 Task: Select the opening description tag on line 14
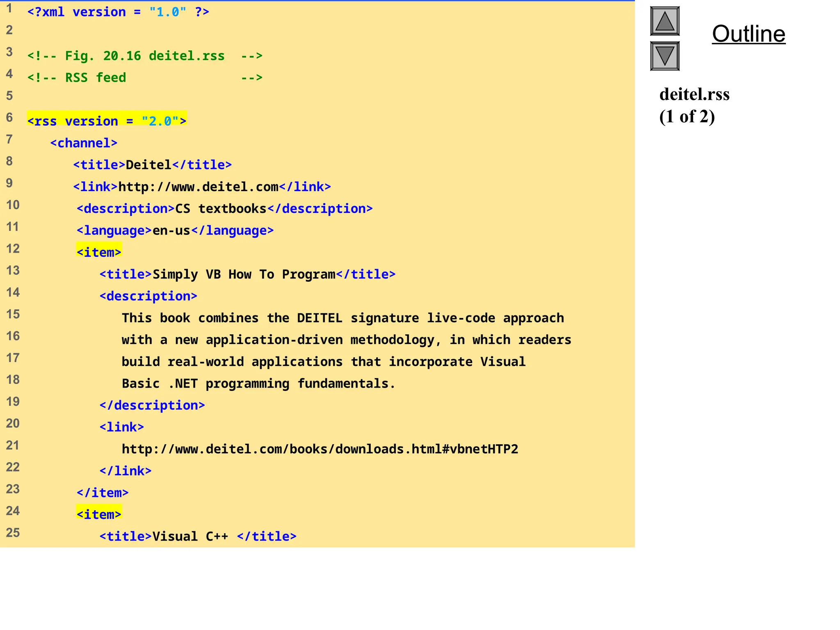(148, 296)
